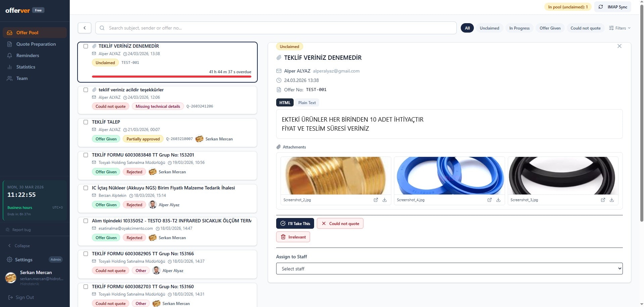
Task: Tick the TESTO 835-T2 offer checkbox
Action: tap(86, 221)
